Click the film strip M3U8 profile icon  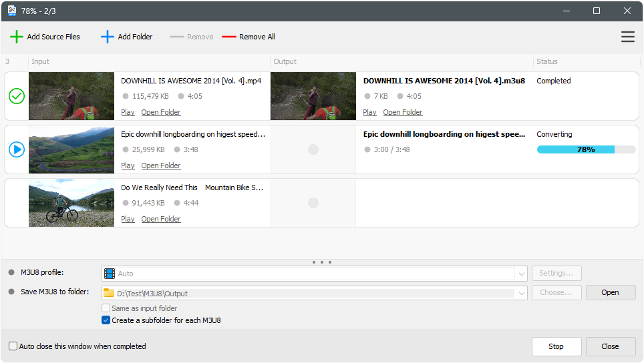tap(109, 274)
